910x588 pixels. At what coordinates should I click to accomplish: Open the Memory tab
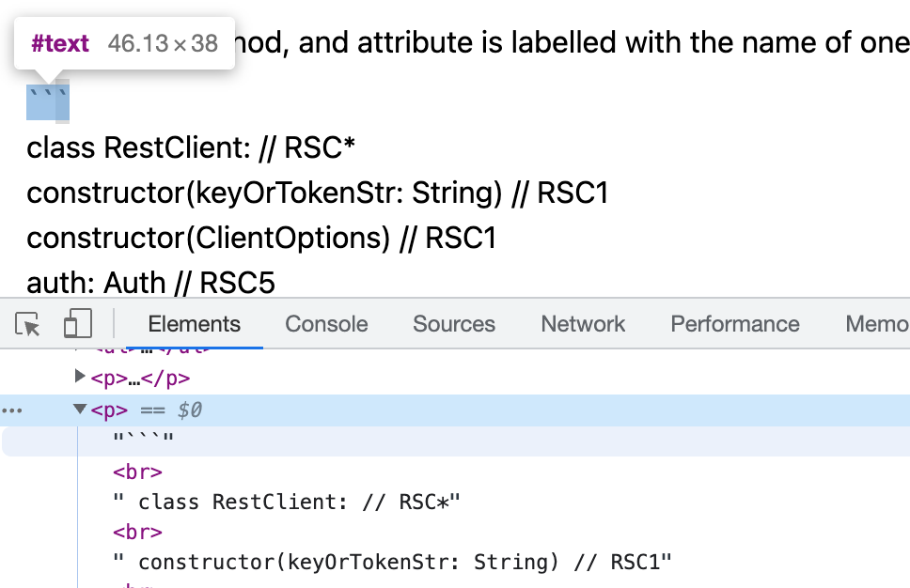[x=877, y=323]
